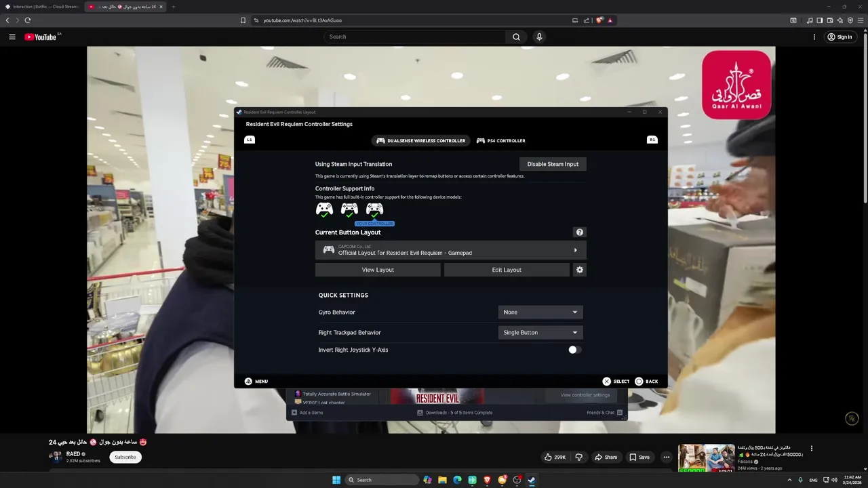Switch to the BotRix Interaction tab
This screenshot has width=868, height=488.
pyautogui.click(x=42, y=7)
